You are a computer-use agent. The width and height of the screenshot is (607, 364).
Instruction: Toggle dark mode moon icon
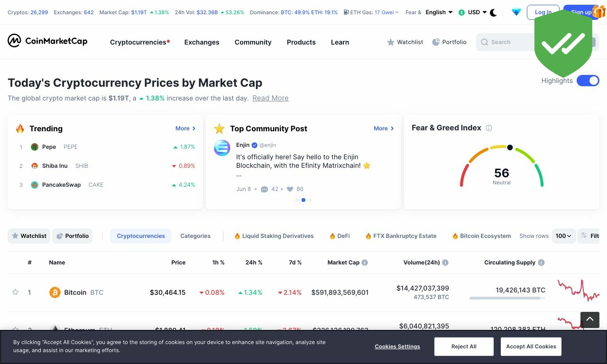point(493,12)
